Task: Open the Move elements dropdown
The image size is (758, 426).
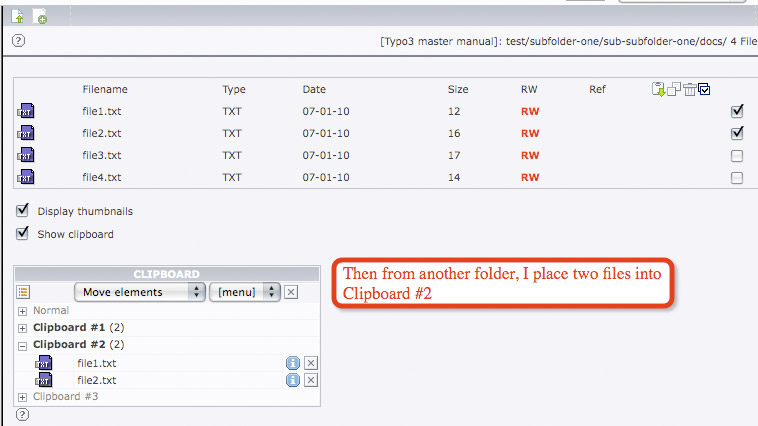Action: [139, 292]
